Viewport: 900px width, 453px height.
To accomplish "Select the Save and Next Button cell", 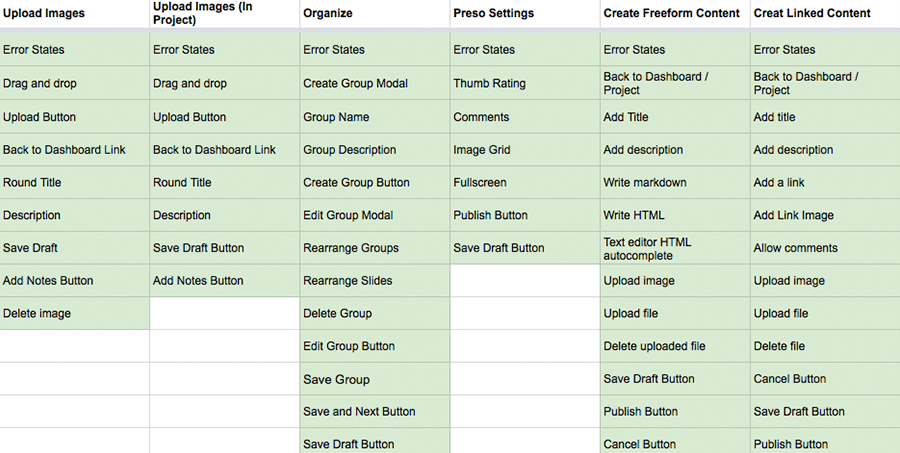I will click(x=375, y=412).
